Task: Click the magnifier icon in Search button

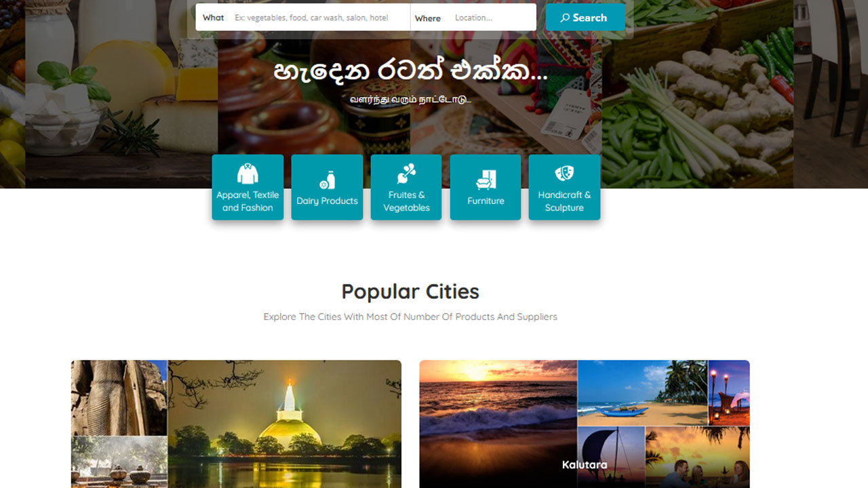Action: coord(564,18)
